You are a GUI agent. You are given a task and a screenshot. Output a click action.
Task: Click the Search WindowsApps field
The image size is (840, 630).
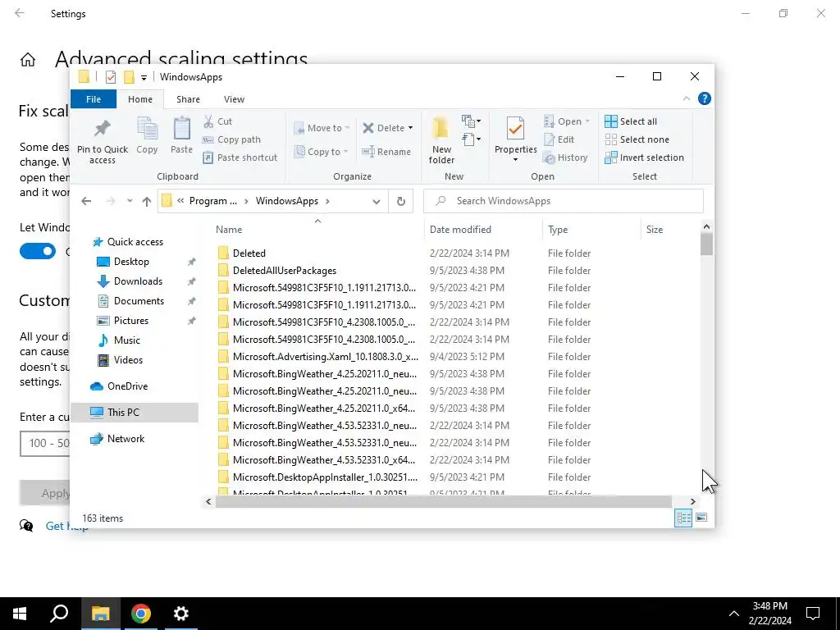(x=563, y=201)
